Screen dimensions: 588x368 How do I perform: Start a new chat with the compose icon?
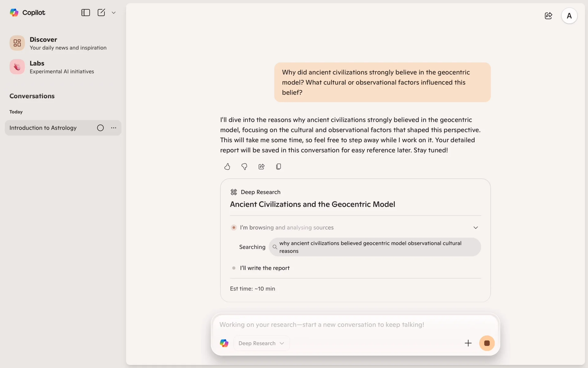(101, 13)
